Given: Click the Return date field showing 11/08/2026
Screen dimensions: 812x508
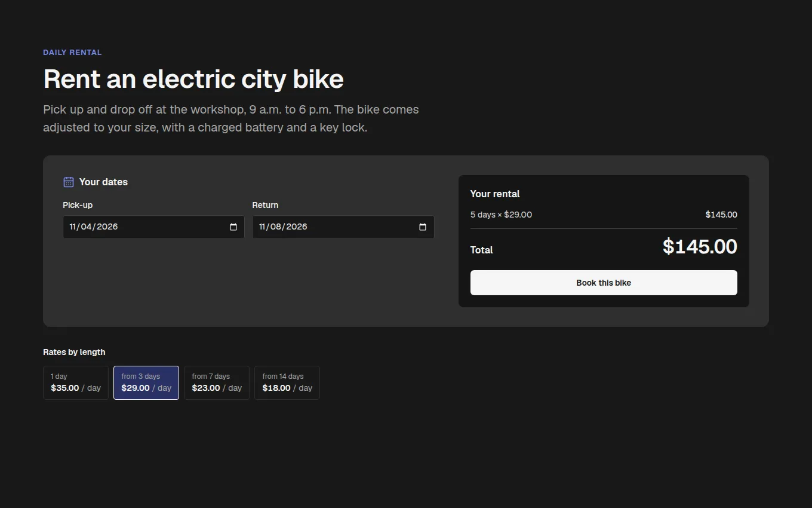Looking at the screenshot, I should click(343, 227).
